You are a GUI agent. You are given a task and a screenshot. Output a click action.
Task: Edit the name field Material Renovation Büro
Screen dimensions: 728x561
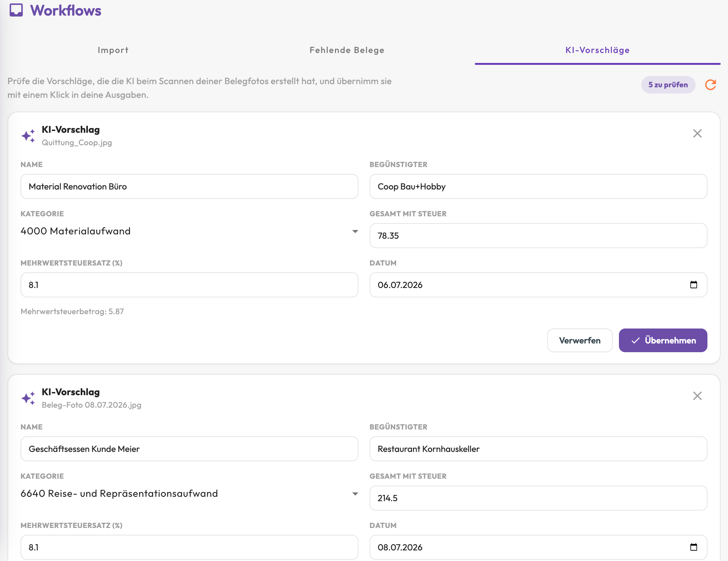pos(189,186)
